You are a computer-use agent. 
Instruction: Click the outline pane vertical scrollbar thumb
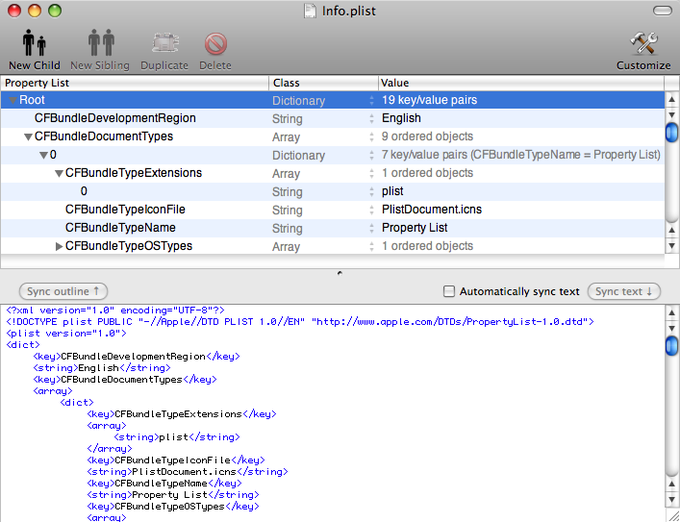pyautogui.click(x=671, y=130)
